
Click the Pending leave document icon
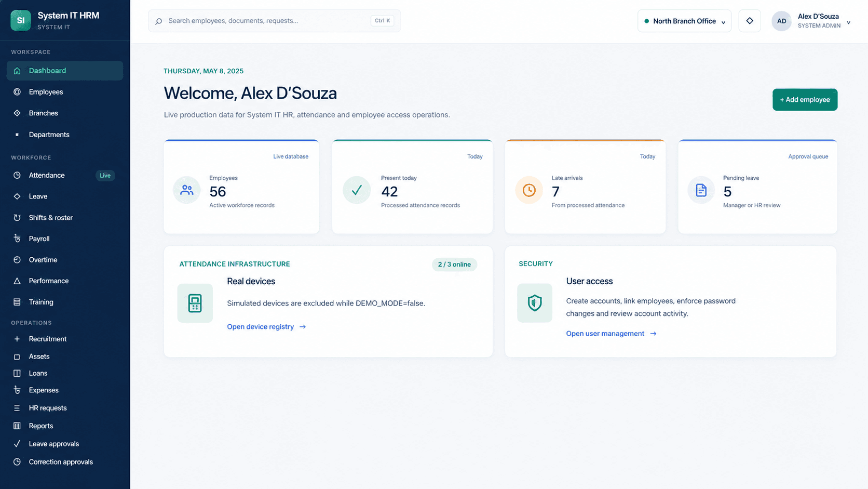click(701, 190)
